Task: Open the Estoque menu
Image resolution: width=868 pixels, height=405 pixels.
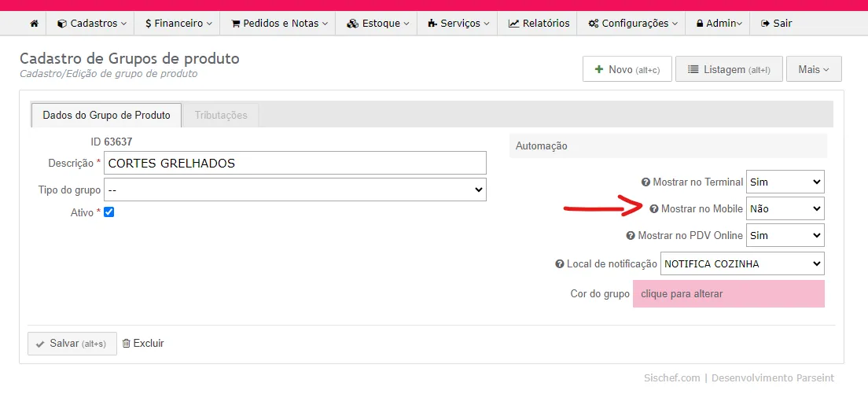Action: click(x=377, y=24)
